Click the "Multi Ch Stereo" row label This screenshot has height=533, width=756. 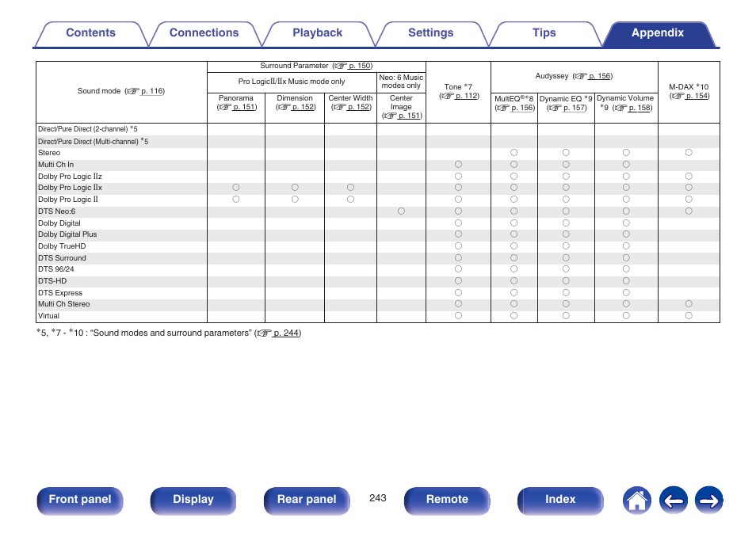click(64, 304)
